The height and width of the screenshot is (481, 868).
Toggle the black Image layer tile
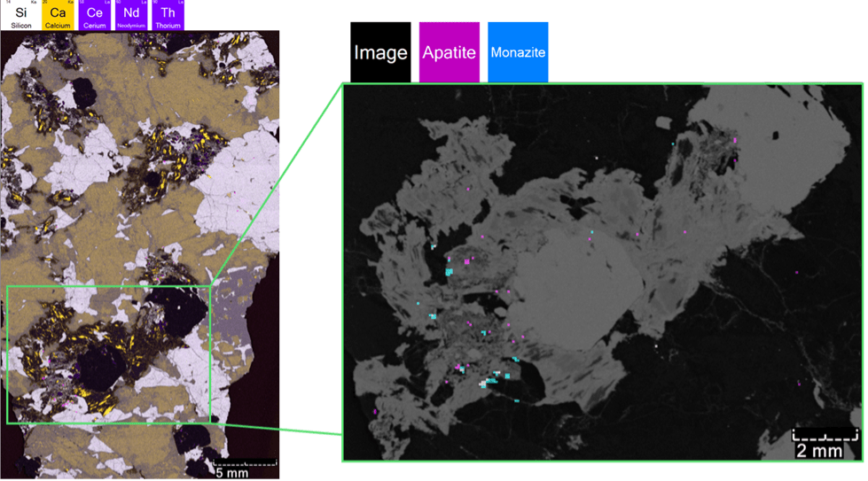380,52
